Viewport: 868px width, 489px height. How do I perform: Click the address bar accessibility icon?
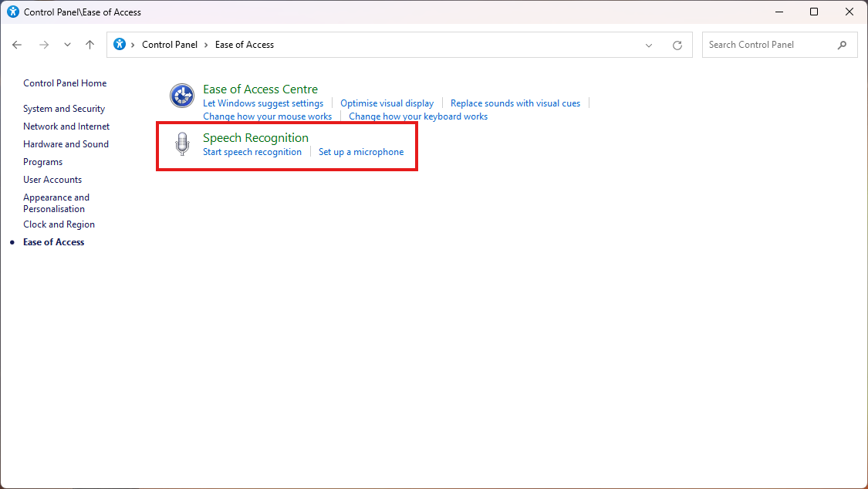click(120, 45)
